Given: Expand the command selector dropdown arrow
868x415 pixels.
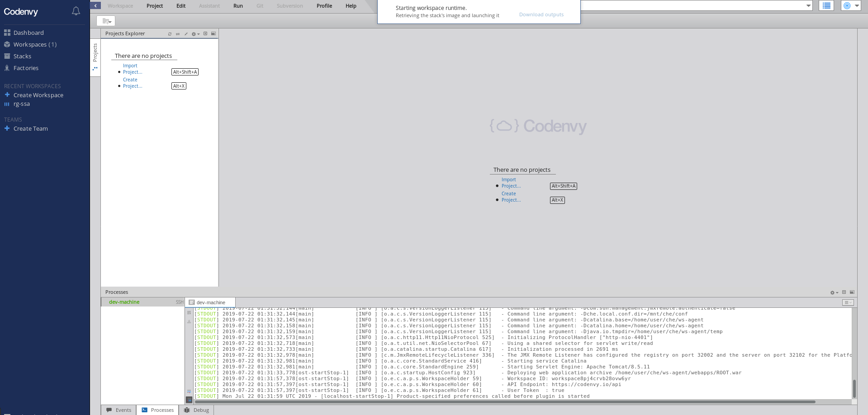Looking at the screenshot, I should point(808,6).
